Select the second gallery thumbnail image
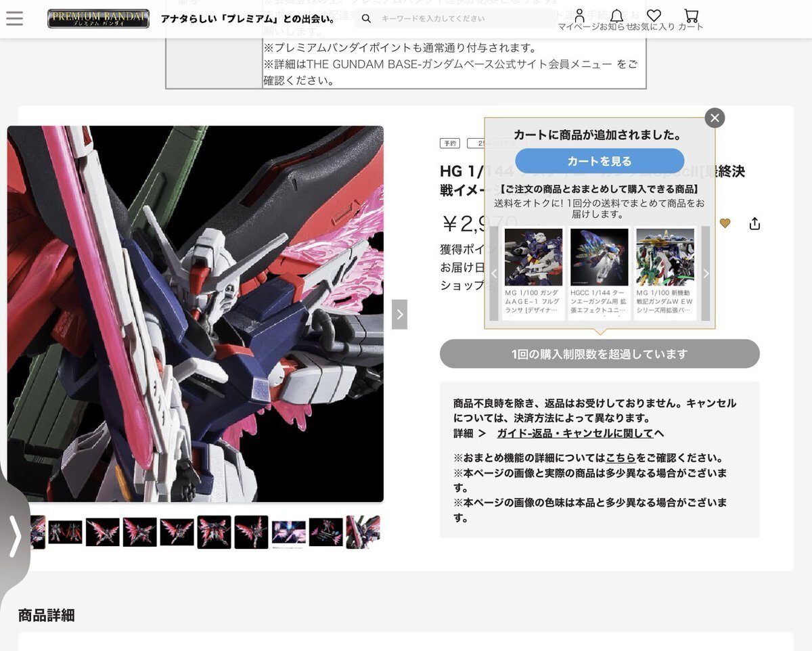This screenshot has height=651, width=812. click(66, 532)
